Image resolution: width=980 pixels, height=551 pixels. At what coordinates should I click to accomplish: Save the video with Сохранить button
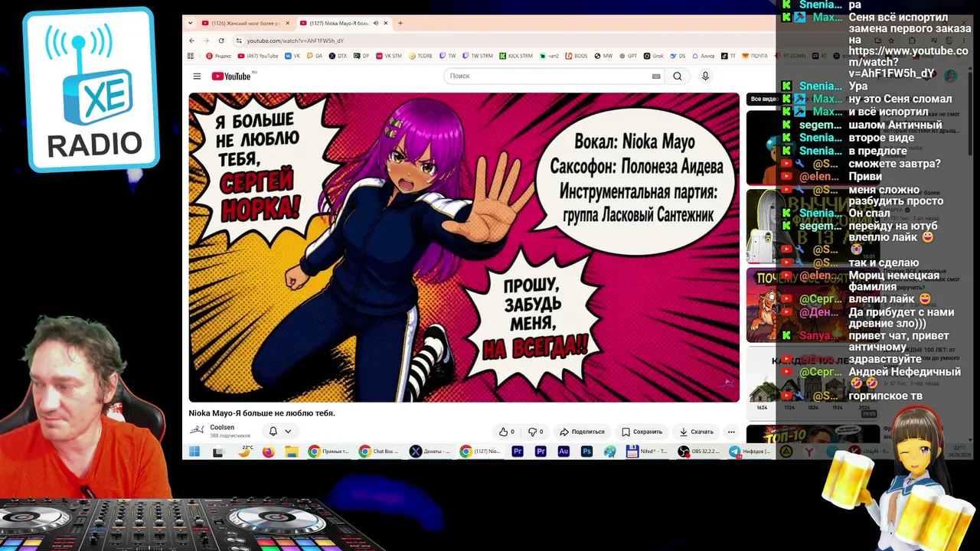[642, 432]
